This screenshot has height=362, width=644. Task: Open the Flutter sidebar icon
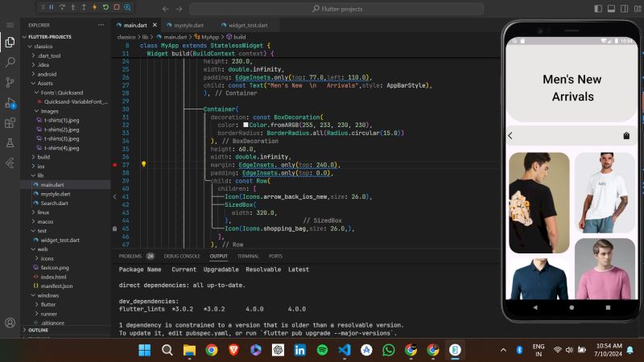point(10,162)
